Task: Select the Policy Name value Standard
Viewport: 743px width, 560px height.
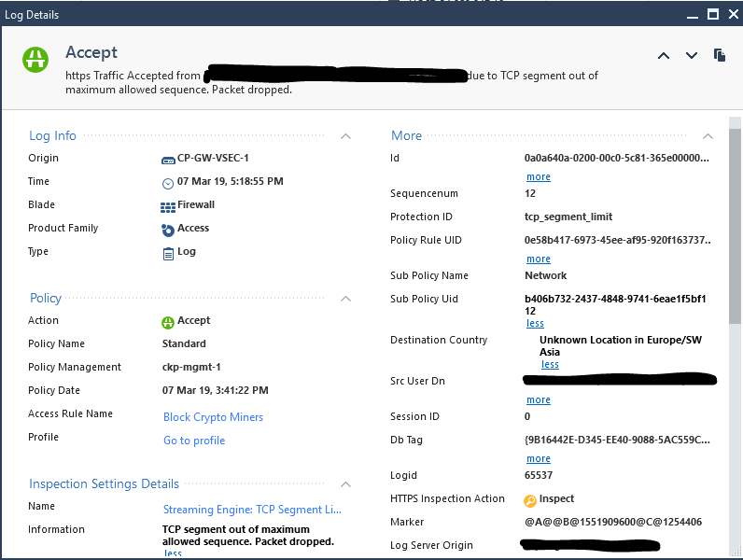Action: click(x=184, y=343)
